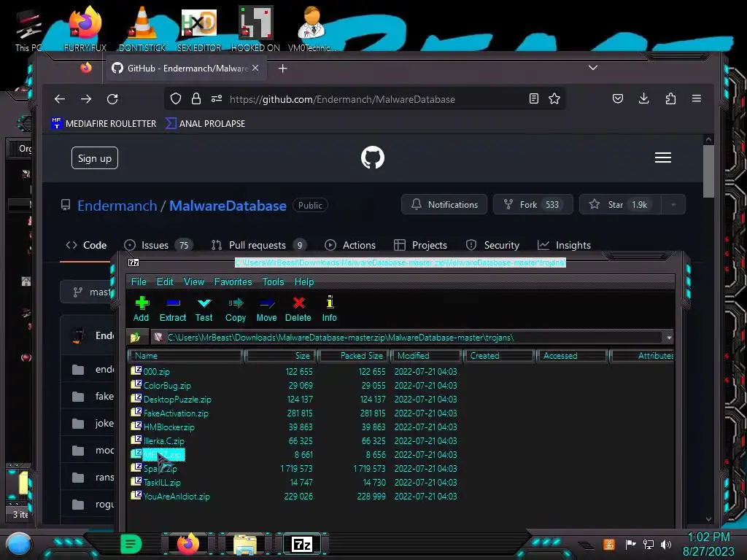Select FakeActivation.zip in the archive list
The height and width of the screenshot is (560, 747).
coord(176,413)
